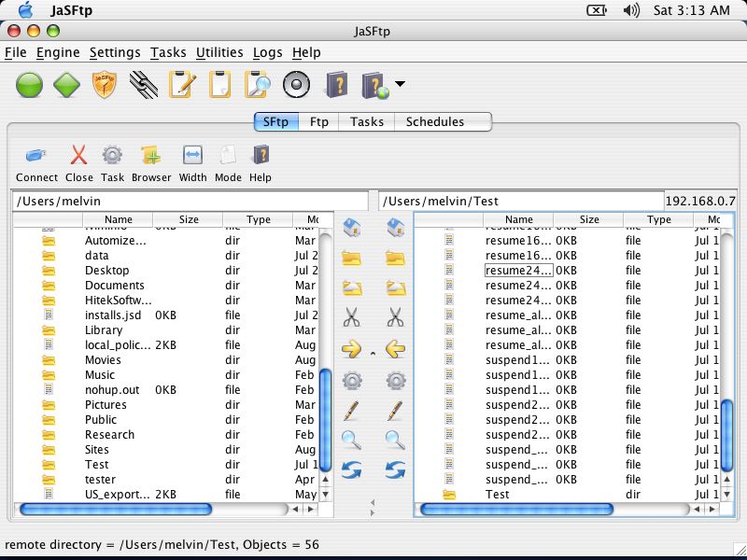747x560 pixels.
Task: Click the right open folder icon
Action: [396, 288]
